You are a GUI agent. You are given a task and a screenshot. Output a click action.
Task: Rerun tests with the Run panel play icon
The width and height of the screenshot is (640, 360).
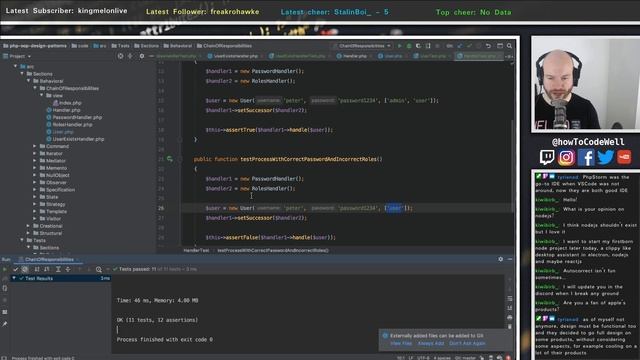(x=4, y=269)
